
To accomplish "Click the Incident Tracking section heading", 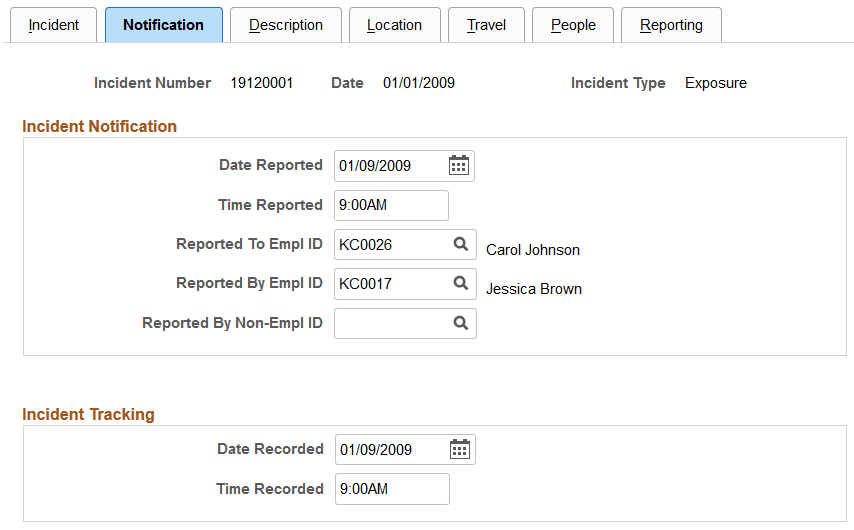I will (x=88, y=415).
